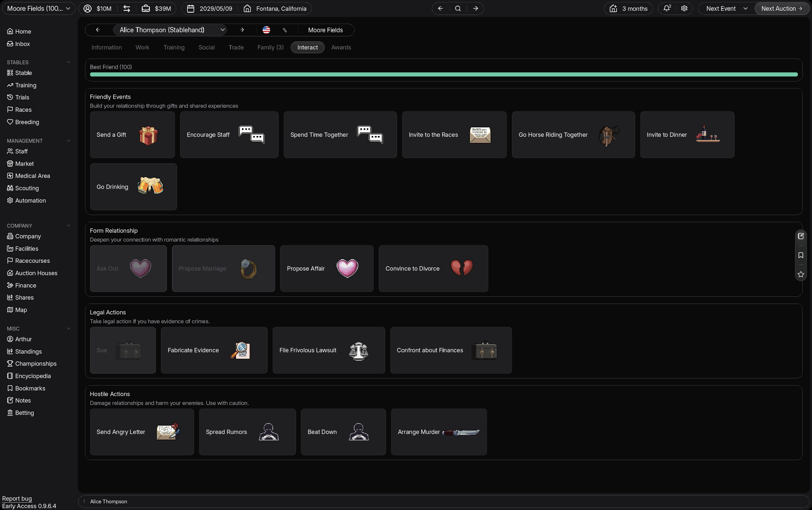The width and height of the screenshot is (812, 510).
Task: Go to previous staff member arrow
Action: [98, 30]
